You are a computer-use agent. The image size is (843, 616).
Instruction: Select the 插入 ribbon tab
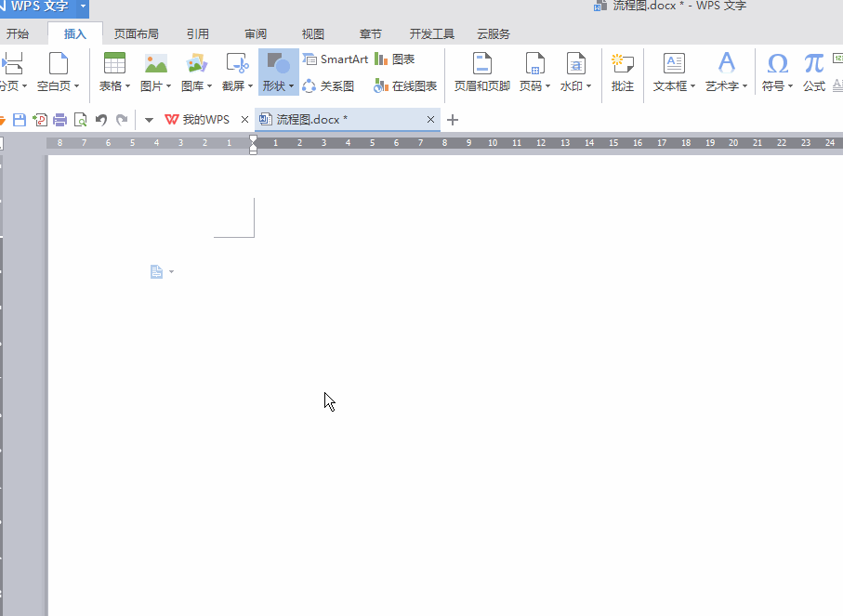click(x=75, y=33)
